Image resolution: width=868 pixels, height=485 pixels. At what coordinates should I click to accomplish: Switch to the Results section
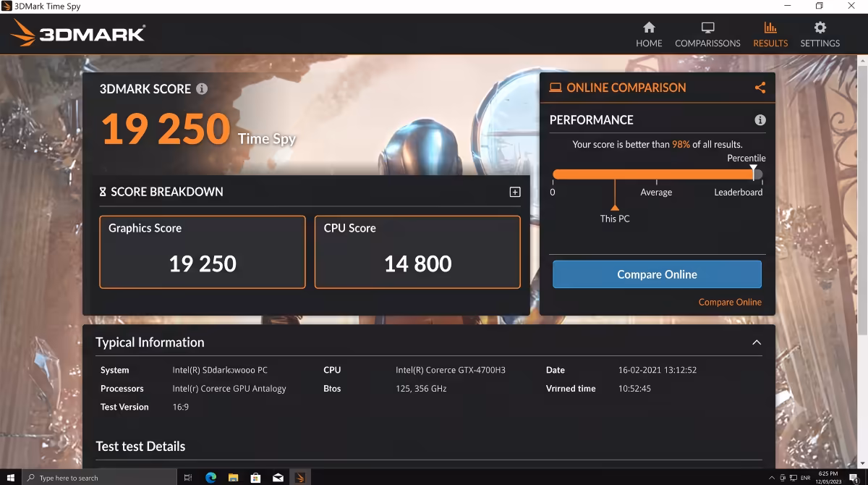770,34
